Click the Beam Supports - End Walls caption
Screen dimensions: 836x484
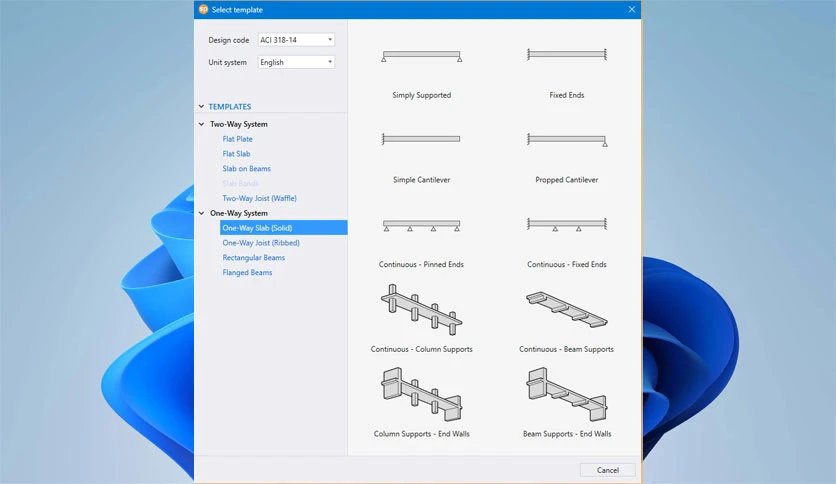pyautogui.click(x=567, y=434)
